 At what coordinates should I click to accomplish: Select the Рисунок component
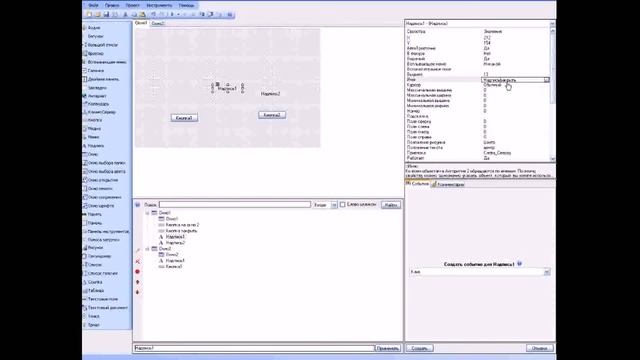(x=95, y=247)
